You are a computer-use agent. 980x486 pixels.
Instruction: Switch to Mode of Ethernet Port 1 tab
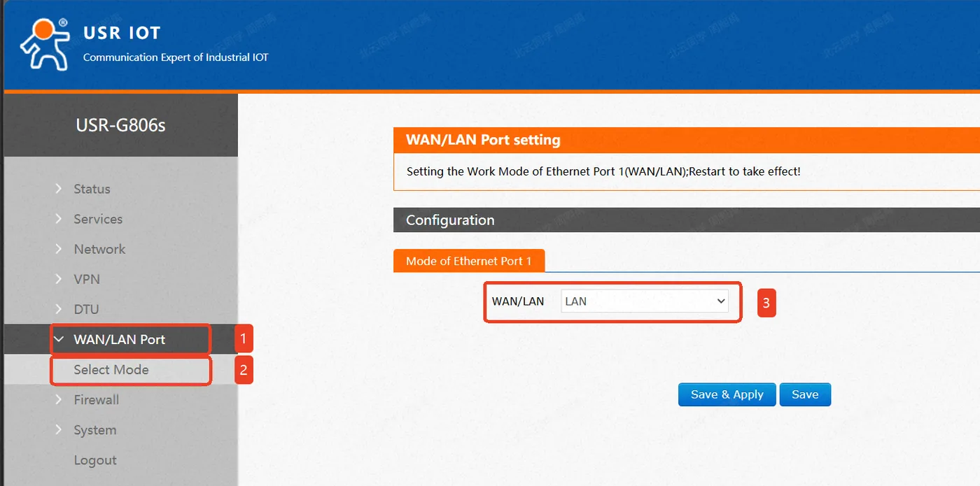pos(469,261)
